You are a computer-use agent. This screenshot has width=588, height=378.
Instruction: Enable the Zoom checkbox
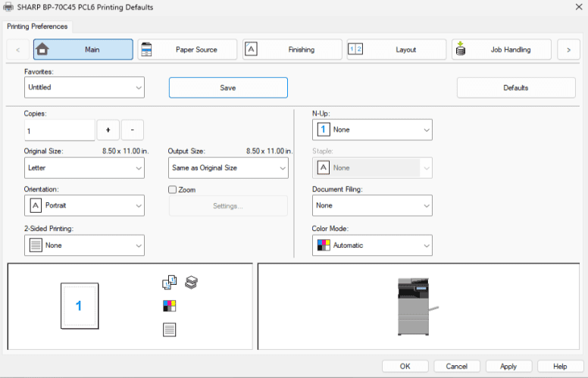pyautogui.click(x=173, y=189)
